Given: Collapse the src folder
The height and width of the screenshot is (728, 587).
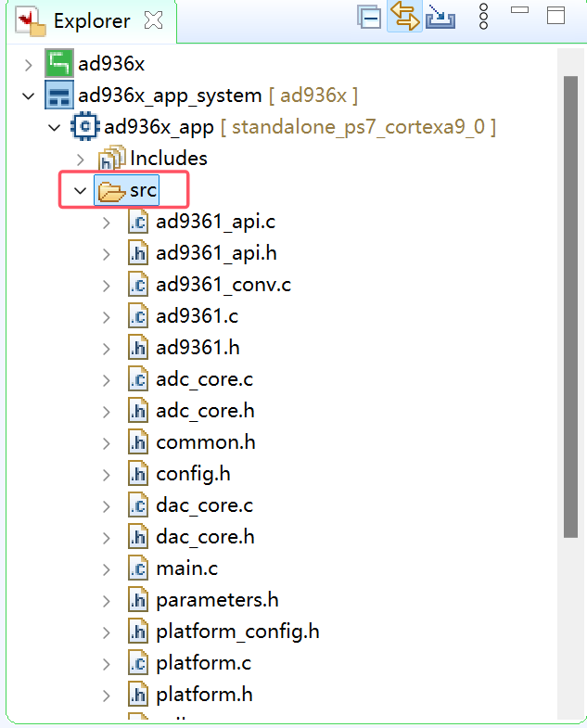Looking at the screenshot, I should [x=81, y=191].
